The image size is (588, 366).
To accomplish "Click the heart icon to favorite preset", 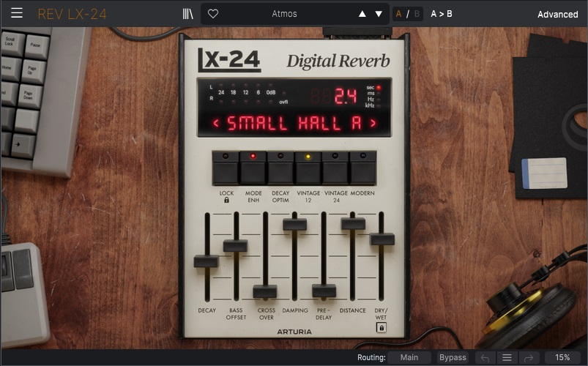I will (x=213, y=13).
